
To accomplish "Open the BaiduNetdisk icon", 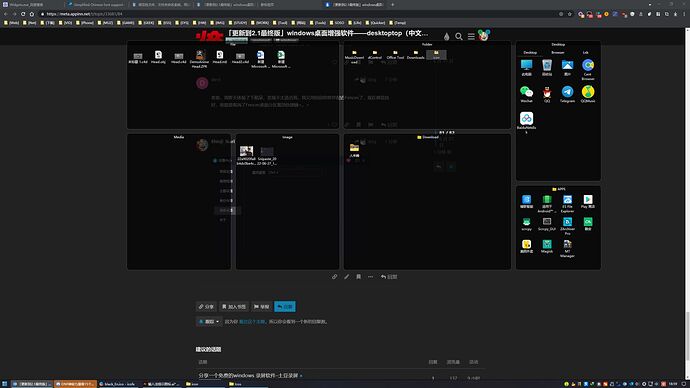I will (526, 118).
